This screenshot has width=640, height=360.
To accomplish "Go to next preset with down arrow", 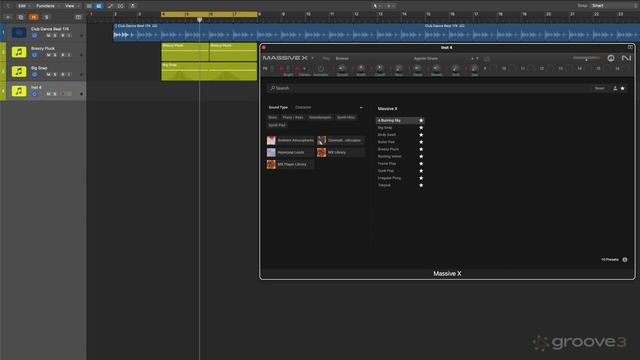I will coord(477,58).
